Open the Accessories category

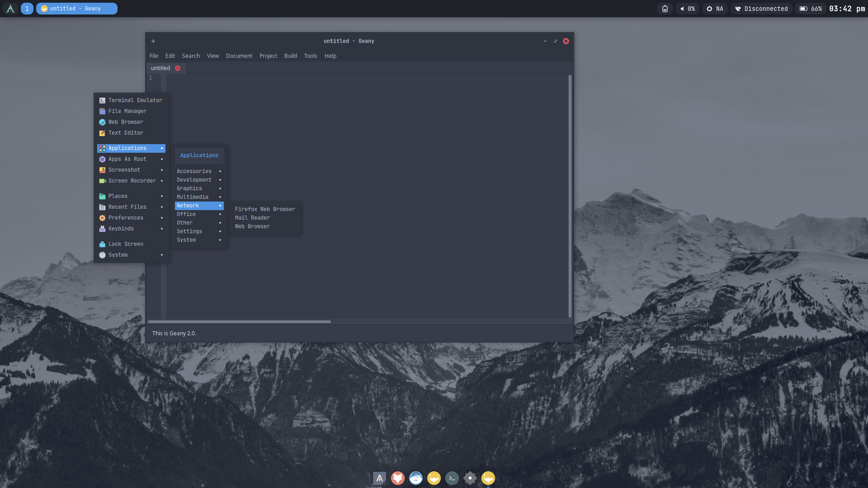coord(199,171)
